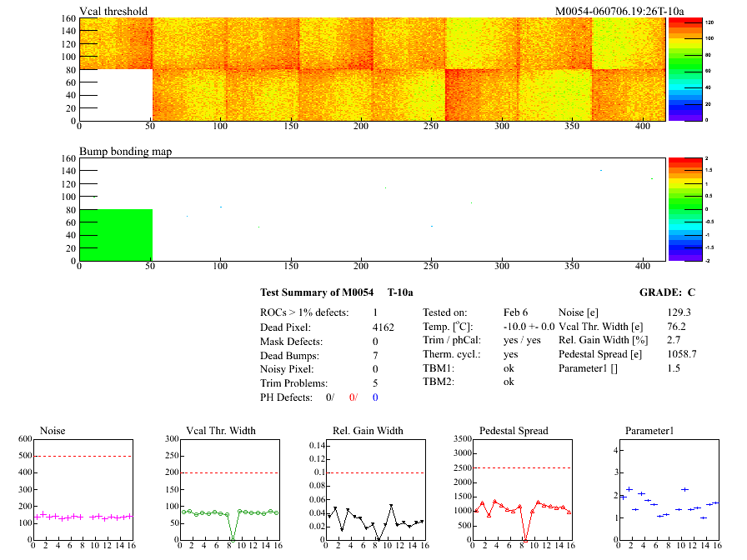Click the "Rel. Gain Width" title above the black plot
This screenshot has height=560, width=747.
point(368,431)
